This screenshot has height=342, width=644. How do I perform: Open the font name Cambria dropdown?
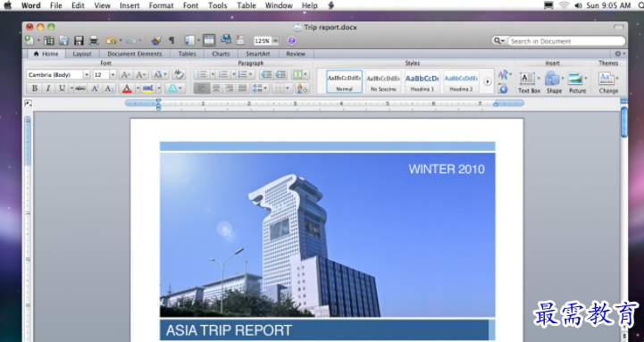coord(87,75)
